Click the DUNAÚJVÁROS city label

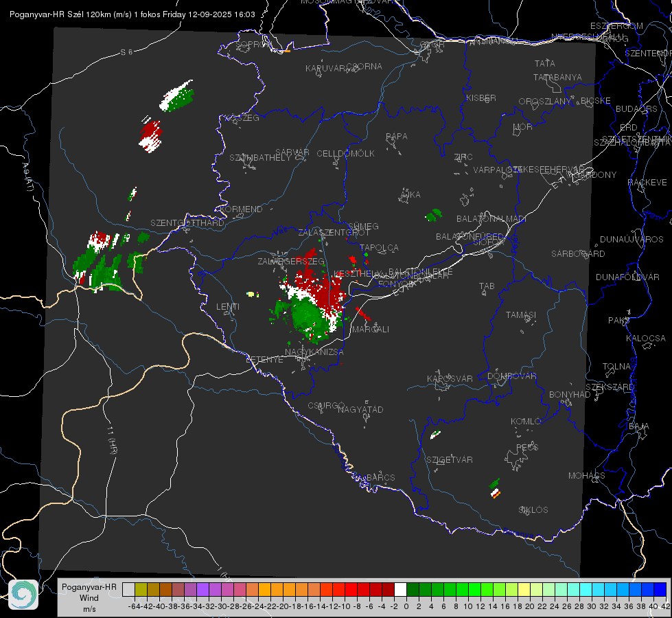click(x=632, y=240)
